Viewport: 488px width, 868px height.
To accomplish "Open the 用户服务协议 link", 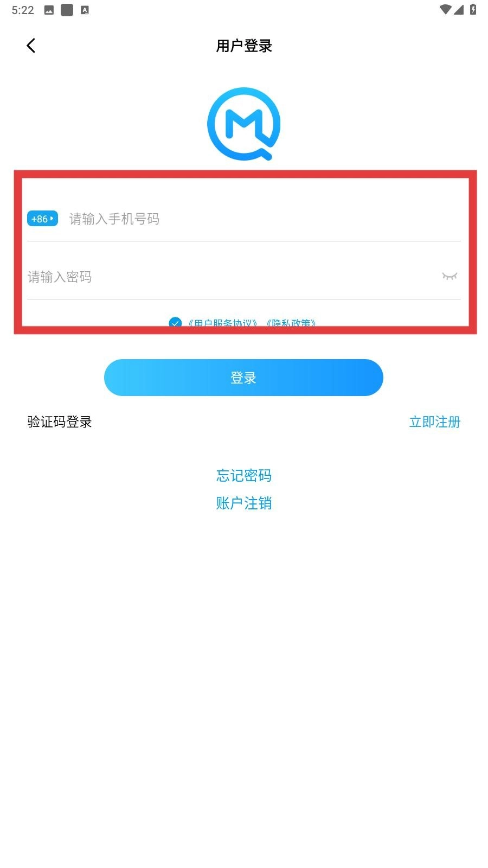I will coord(222,322).
